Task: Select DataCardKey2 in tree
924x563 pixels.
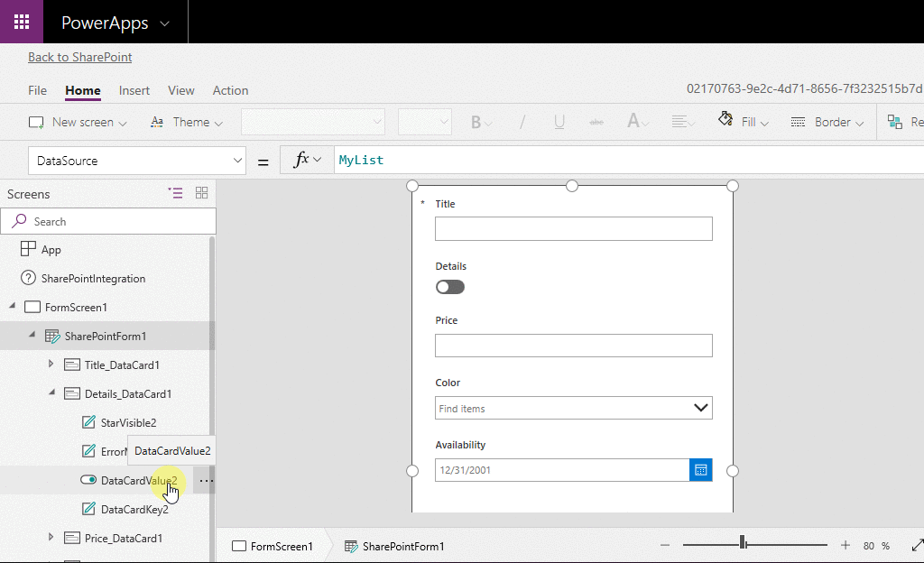Action: (134, 510)
